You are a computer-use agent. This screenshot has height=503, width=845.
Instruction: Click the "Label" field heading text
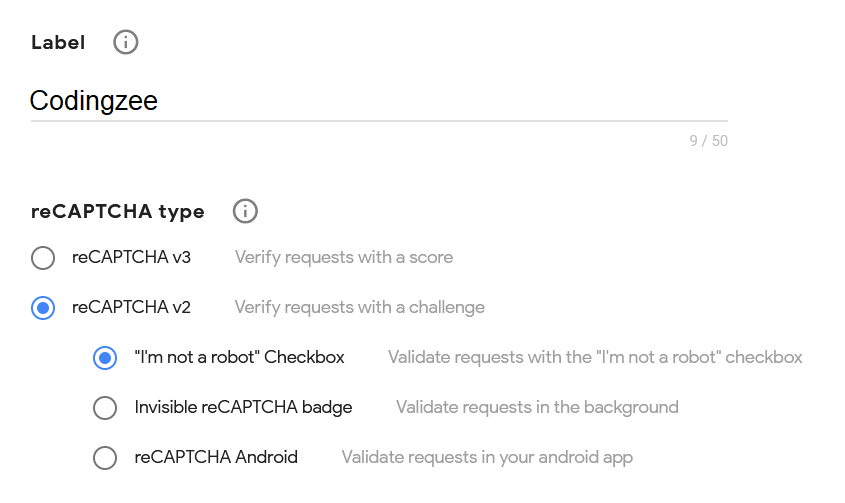click(58, 43)
